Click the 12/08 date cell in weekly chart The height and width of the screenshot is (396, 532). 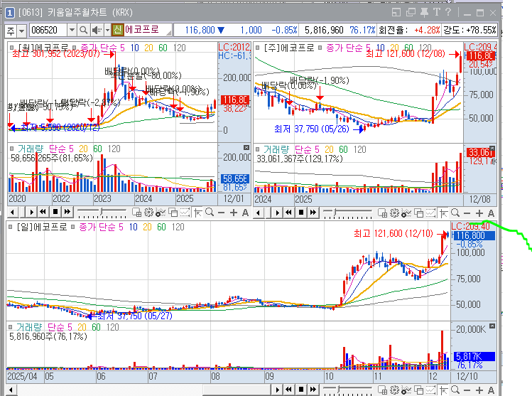[479, 199]
